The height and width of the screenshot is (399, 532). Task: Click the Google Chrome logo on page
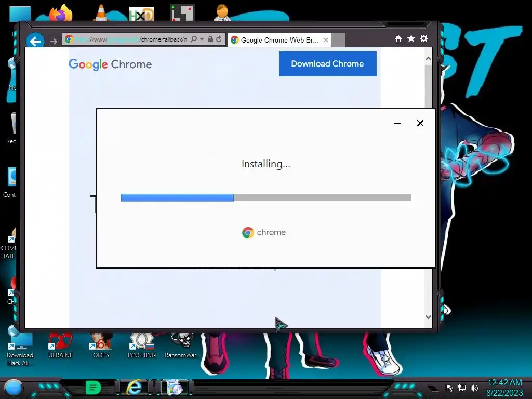(x=110, y=64)
